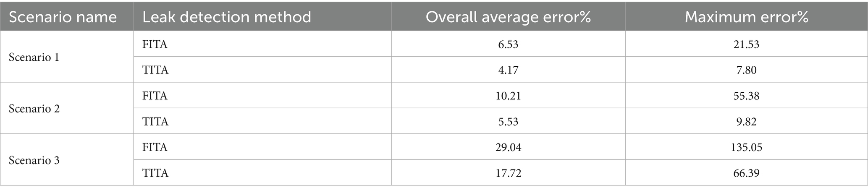Screen dimensions: 868x193
Task: Click the 29.04 average error cell
Action: (x=508, y=147)
